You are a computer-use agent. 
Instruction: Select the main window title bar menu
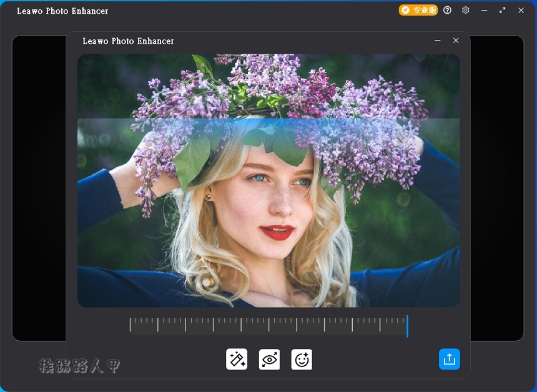click(x=62, y=10)
